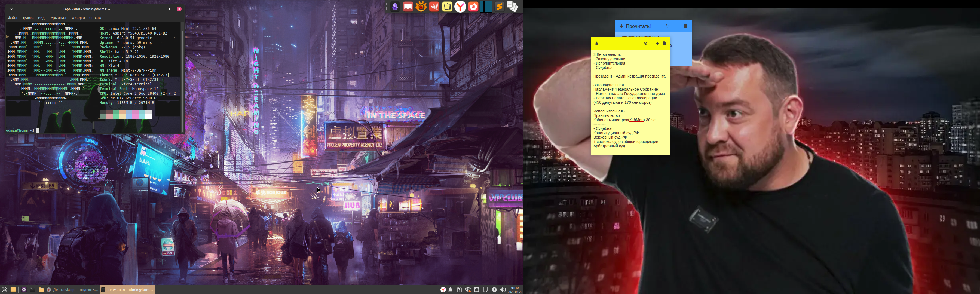
Task: Open the sticky notes app in the dock
Action: pyautogui.click(x=447, y=7)
